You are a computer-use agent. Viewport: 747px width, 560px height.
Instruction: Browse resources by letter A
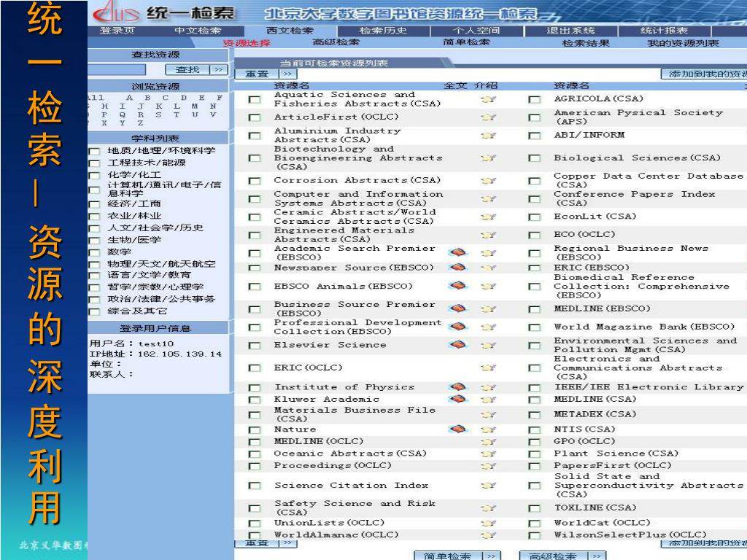pyautogui.click(x=130, y=98)
